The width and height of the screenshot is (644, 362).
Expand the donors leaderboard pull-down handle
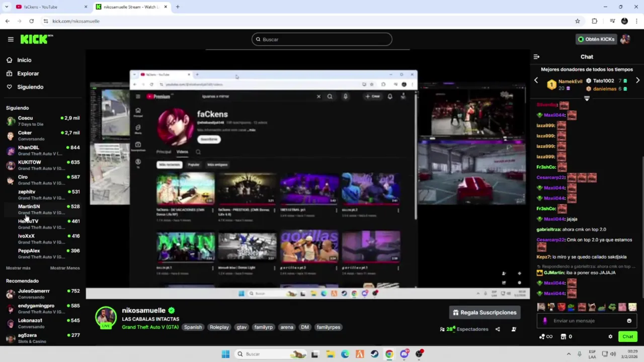[587, 99]
